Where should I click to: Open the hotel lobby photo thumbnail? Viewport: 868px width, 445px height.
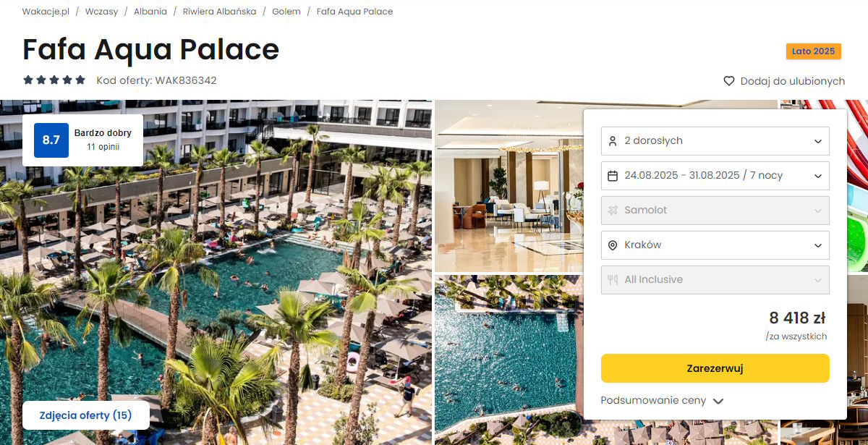509,186
